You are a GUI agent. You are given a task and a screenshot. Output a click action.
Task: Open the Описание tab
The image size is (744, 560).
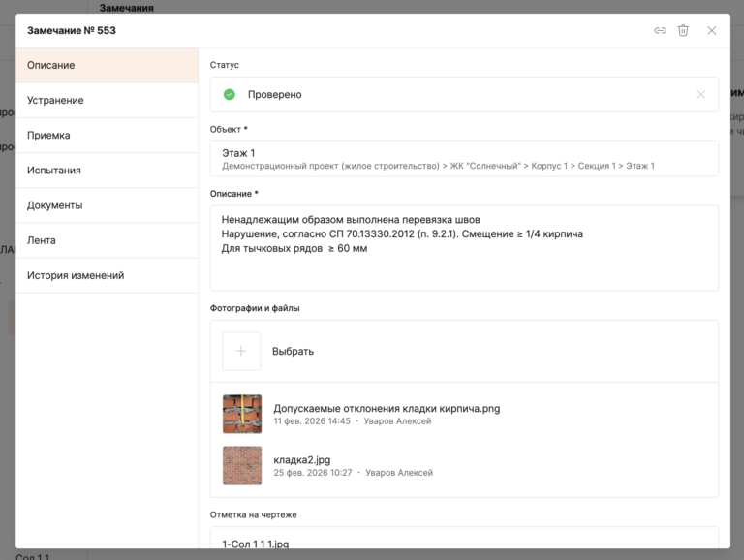click(107, 65)
